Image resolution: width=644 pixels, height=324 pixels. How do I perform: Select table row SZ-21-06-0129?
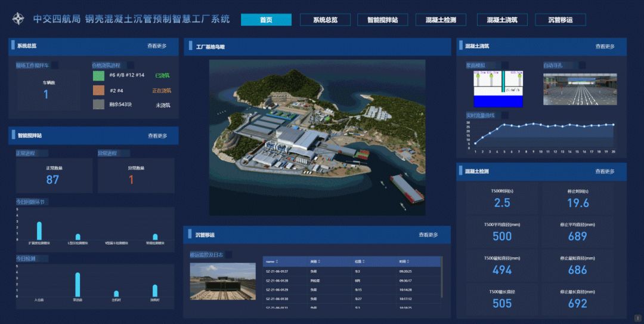[x=352, y=289]
